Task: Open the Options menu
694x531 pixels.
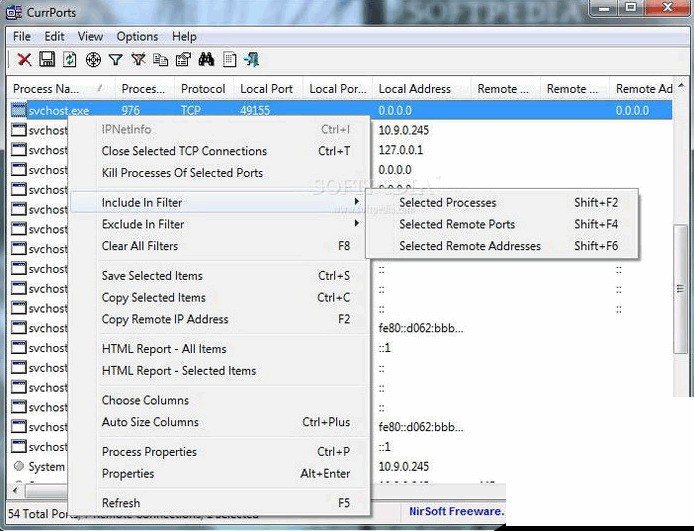Action: coord(137,36)
